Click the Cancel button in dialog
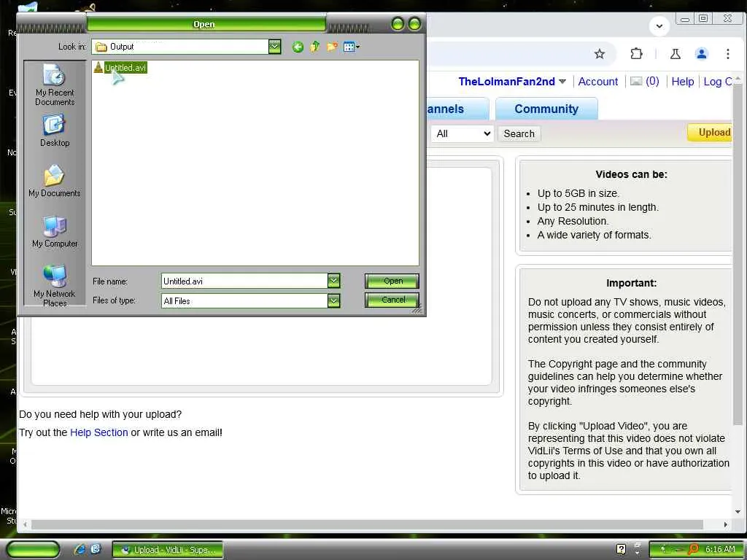 [x=392, y=300]
